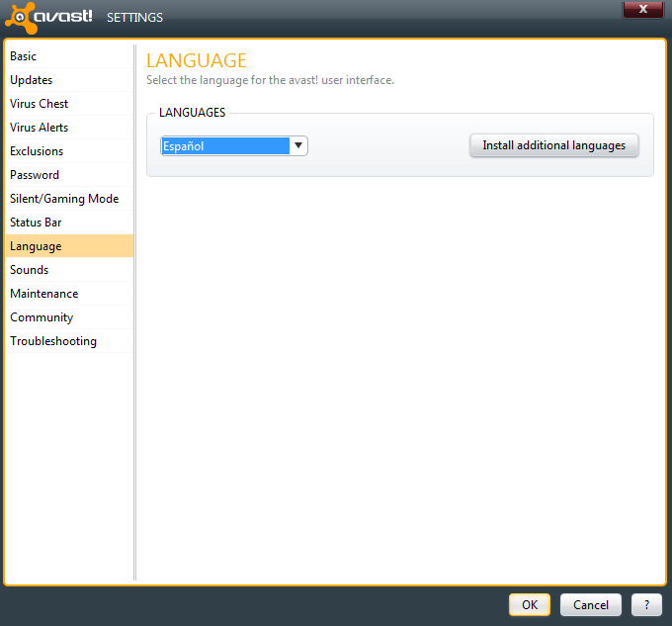Screen dimensions: 672x626
Task: Expand the language dropdown arrow
Action: (x=298, y=145)
